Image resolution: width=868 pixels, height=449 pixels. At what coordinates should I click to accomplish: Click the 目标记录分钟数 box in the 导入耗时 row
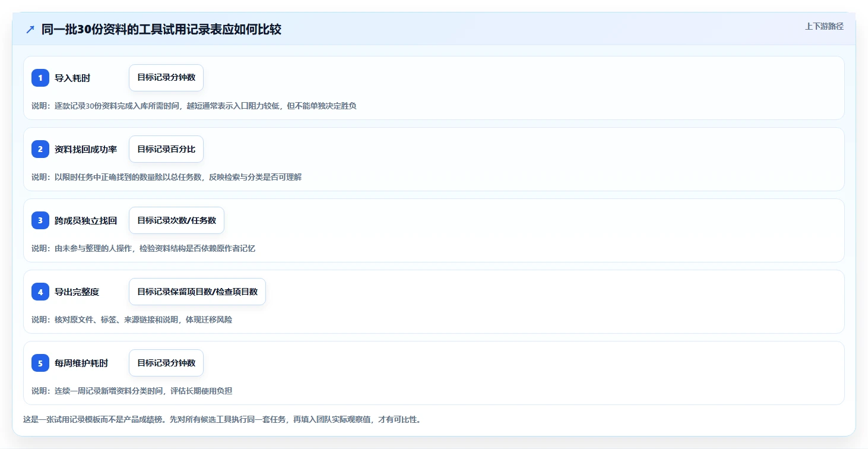[166, 78]
